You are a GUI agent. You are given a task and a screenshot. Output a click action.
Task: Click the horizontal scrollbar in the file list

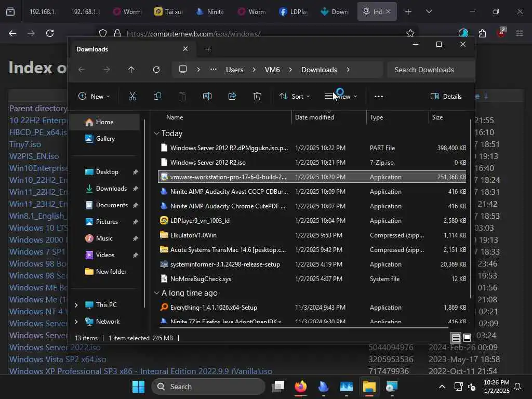click(303, 328)
